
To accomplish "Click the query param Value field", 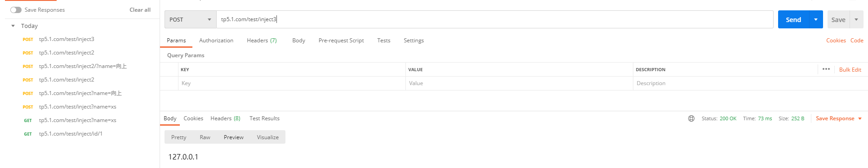I will click(x=519, y=83).
